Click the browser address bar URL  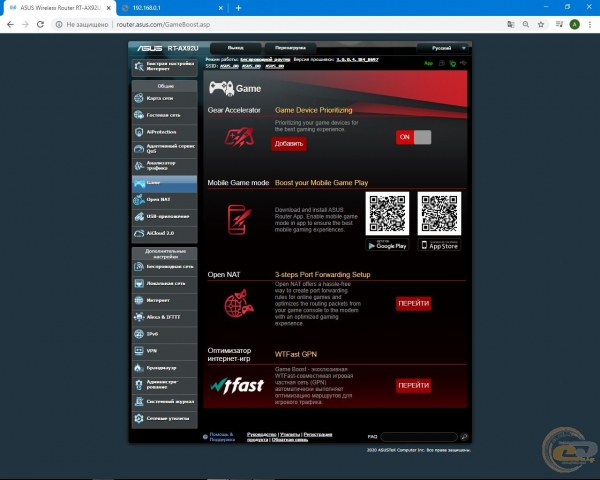[x=163, y=24]
